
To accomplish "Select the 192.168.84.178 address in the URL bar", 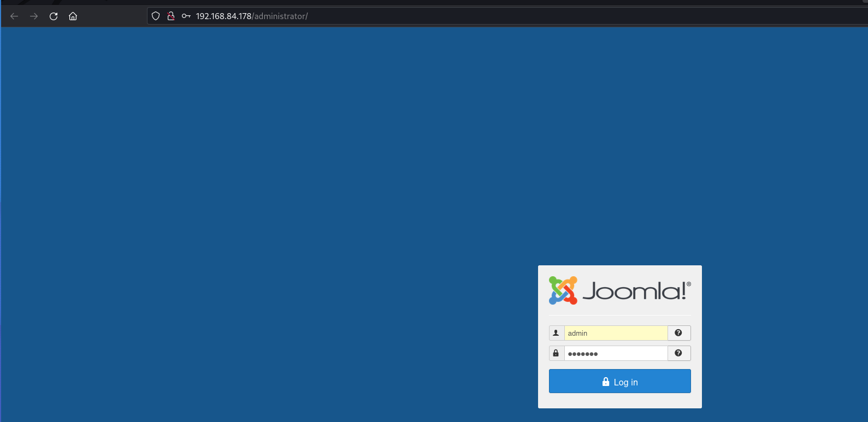I will click(x=224, y=16).
